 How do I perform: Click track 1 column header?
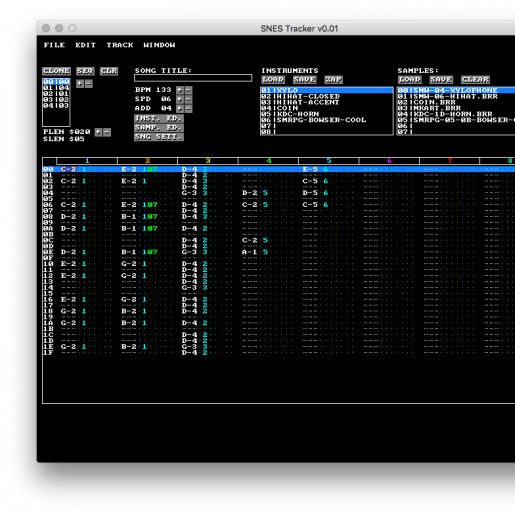point(87,161)
